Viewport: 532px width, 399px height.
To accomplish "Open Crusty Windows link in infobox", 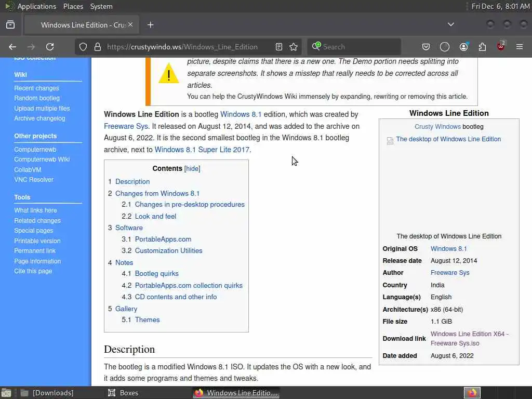I will (x=437, y=127).
